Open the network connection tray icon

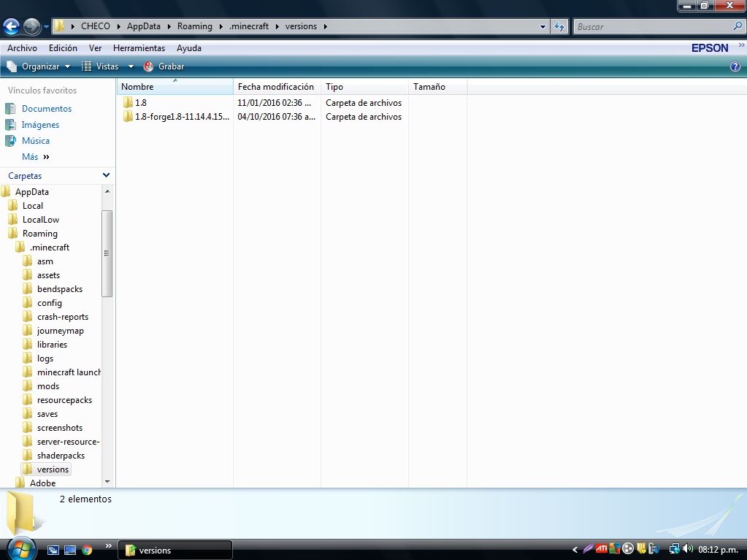(x=674, y=549)
